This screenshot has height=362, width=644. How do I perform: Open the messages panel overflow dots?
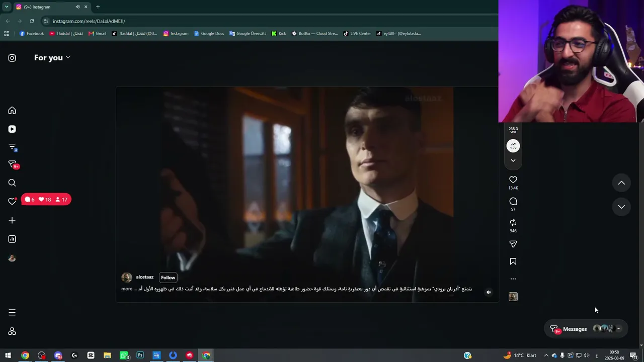[x=618, y=329]
